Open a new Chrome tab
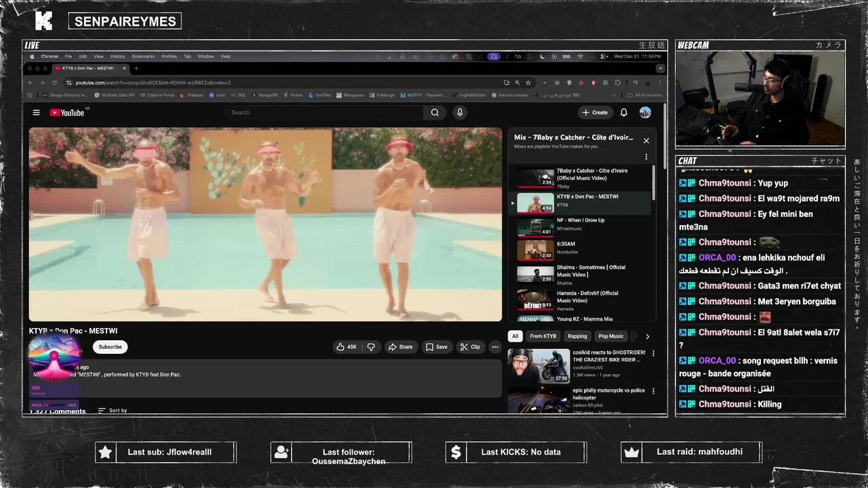This screenshot has height=488, width=868. (136, 68)
